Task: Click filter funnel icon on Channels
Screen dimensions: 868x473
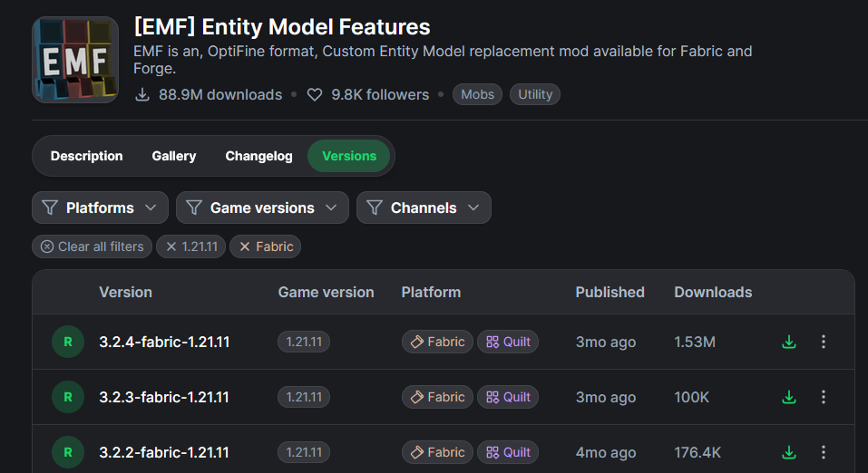Action: [375, 208]
